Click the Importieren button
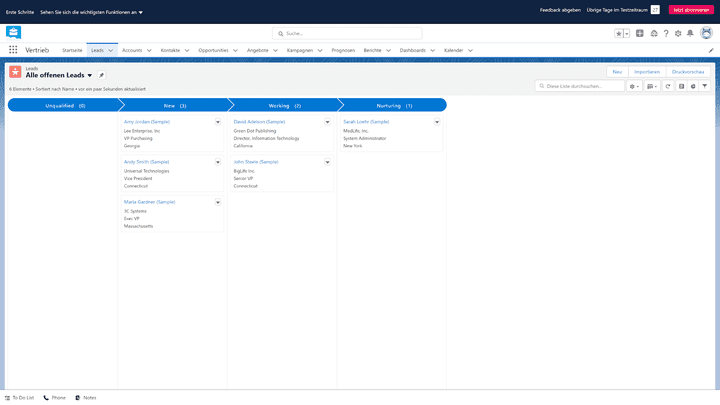 tap(647, 72)
